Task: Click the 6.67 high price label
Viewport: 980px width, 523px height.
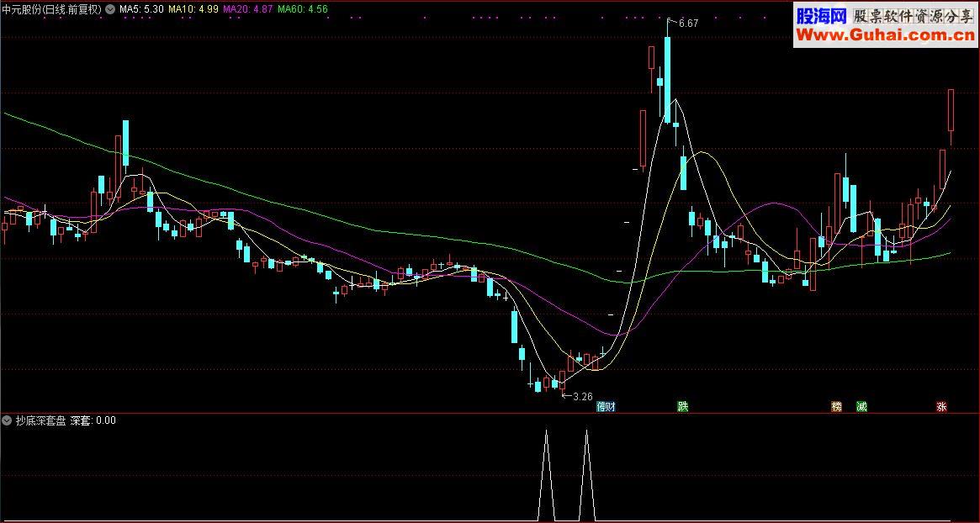Action: coord(688,24)
